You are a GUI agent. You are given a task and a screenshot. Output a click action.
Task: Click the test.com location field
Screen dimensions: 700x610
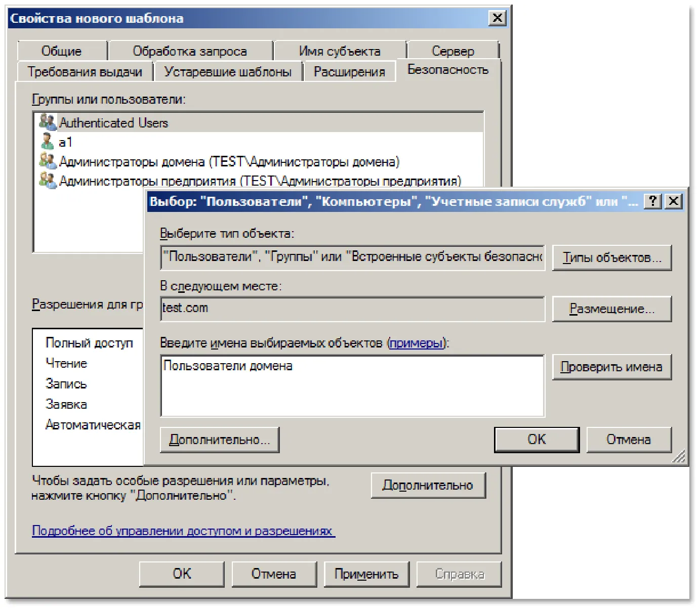click(352, 309)
